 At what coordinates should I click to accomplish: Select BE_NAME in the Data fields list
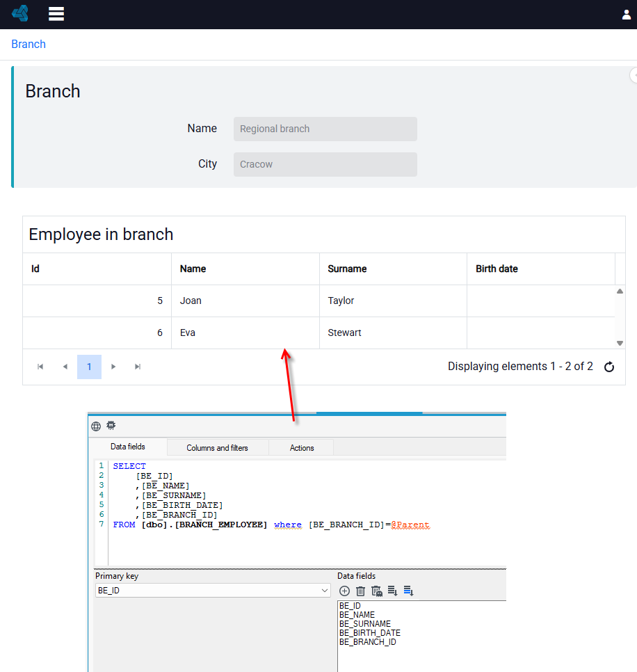point(357,614)
